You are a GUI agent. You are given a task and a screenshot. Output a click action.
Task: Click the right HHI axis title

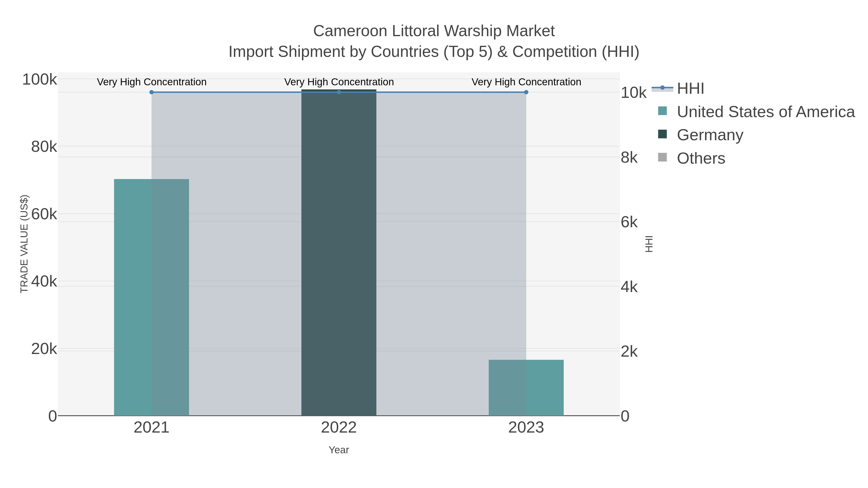[x=649, y=244]
